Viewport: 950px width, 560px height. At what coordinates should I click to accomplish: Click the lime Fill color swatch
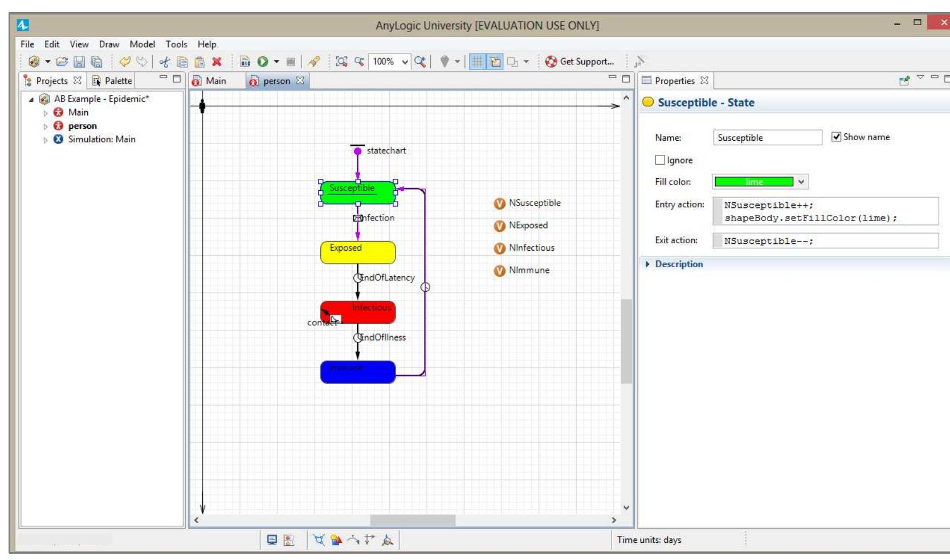tap(753, 182)
